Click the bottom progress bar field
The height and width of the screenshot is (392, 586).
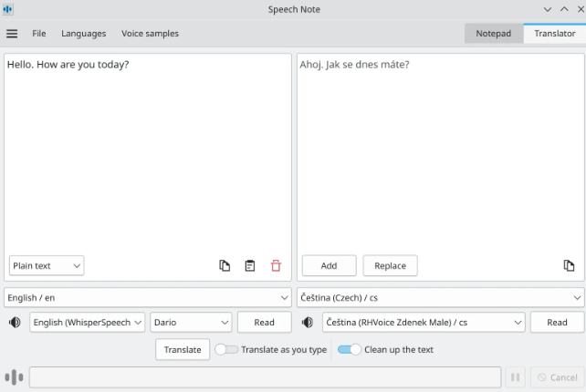(265, 377)
